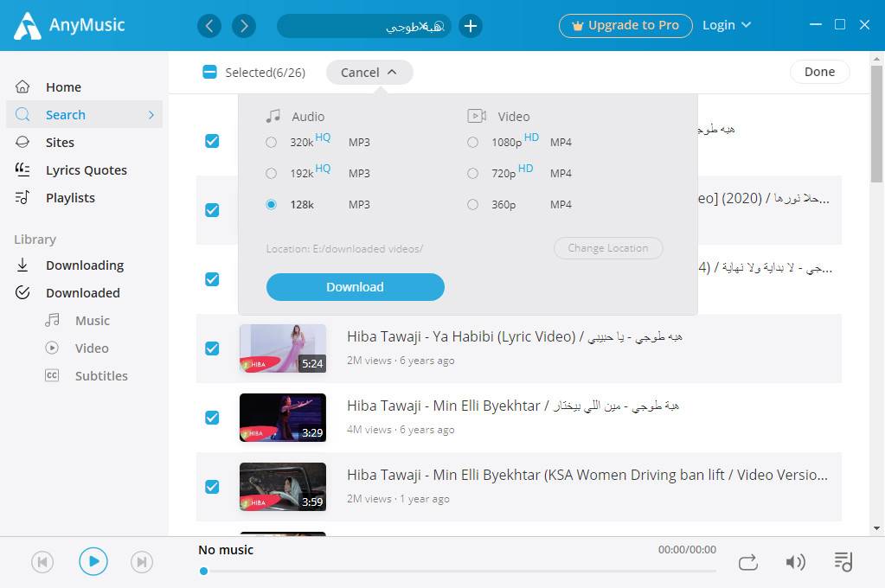885x588 pixels.
Task: Click the Subtitles CC icon
Action: (x=52, y=375)
